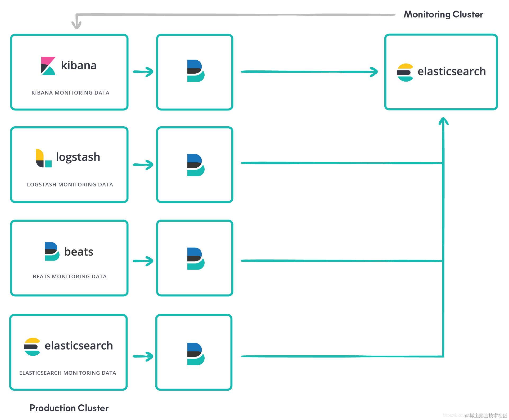Click the LOGSTASH MONITORING DATA caption
509x420 pixels.
(x=70, y=185)
